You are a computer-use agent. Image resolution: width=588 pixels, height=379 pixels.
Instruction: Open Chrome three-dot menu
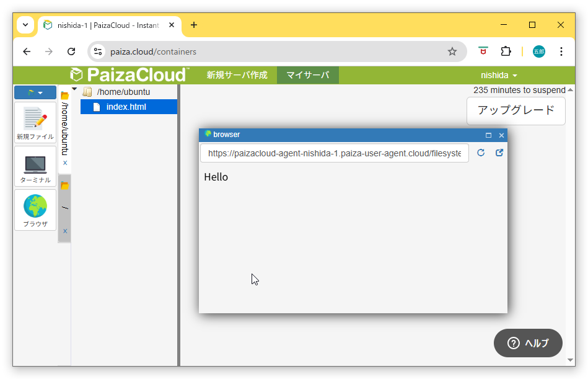561,51
